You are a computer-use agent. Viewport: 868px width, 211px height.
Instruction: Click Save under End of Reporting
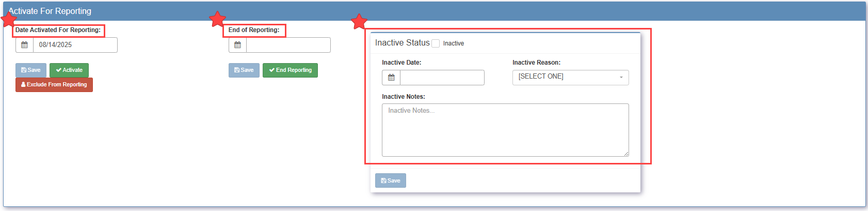244,70
